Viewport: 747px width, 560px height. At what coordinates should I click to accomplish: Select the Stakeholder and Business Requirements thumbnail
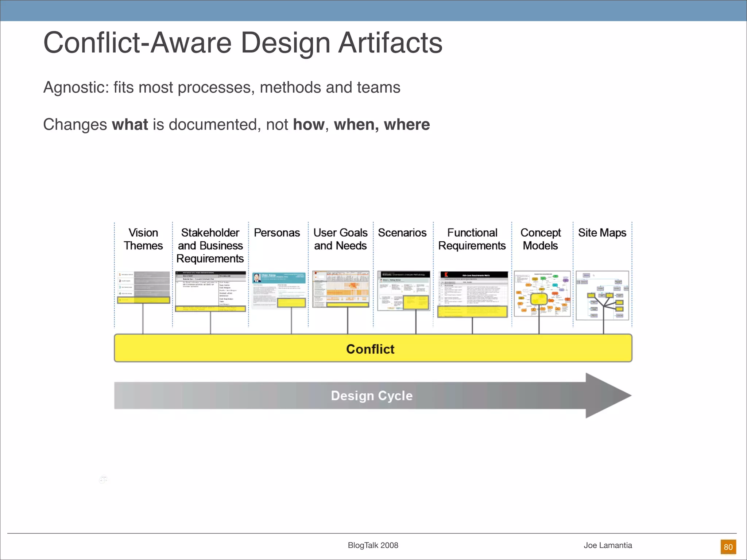(210, 291)
